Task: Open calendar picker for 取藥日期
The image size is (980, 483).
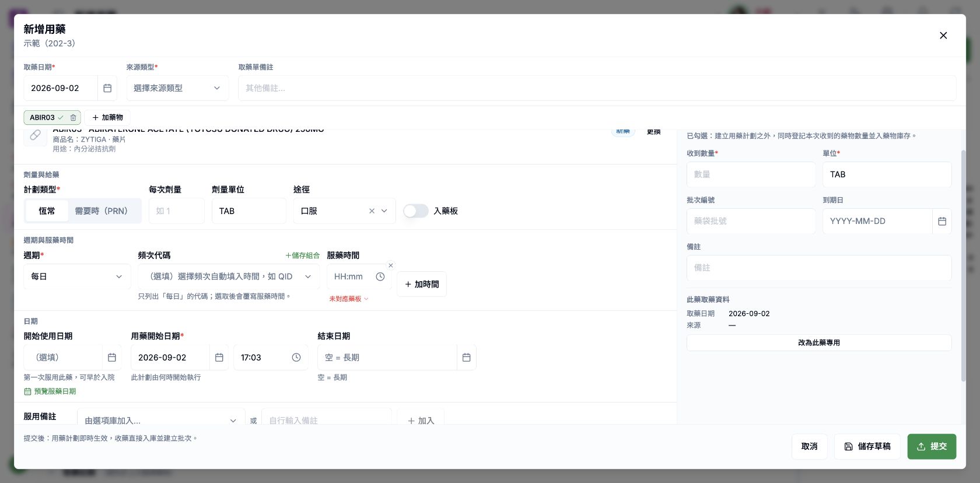Action: (x=107, y=88)
